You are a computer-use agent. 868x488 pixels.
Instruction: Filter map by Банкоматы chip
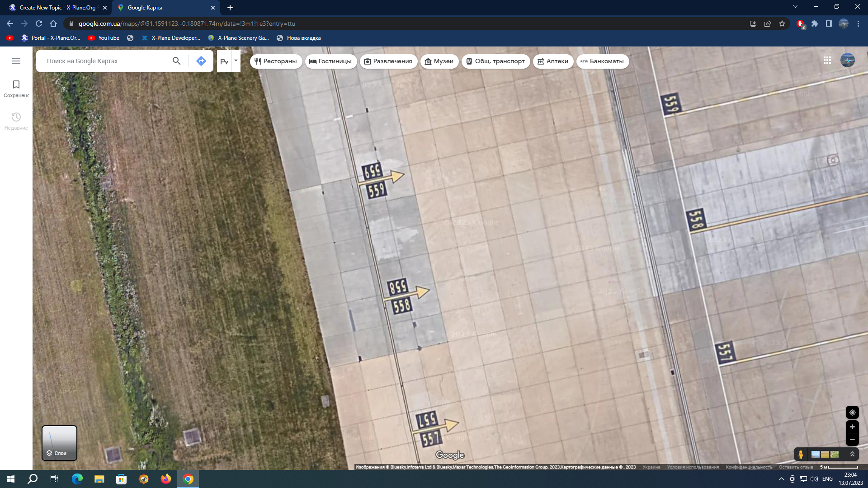pos(602,61)
